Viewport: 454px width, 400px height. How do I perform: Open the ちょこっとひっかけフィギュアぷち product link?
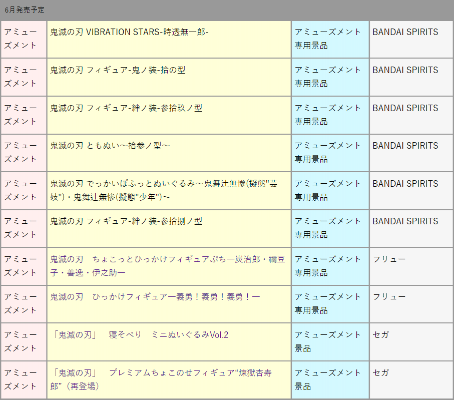pyautogui.click(x=168, y=266)
